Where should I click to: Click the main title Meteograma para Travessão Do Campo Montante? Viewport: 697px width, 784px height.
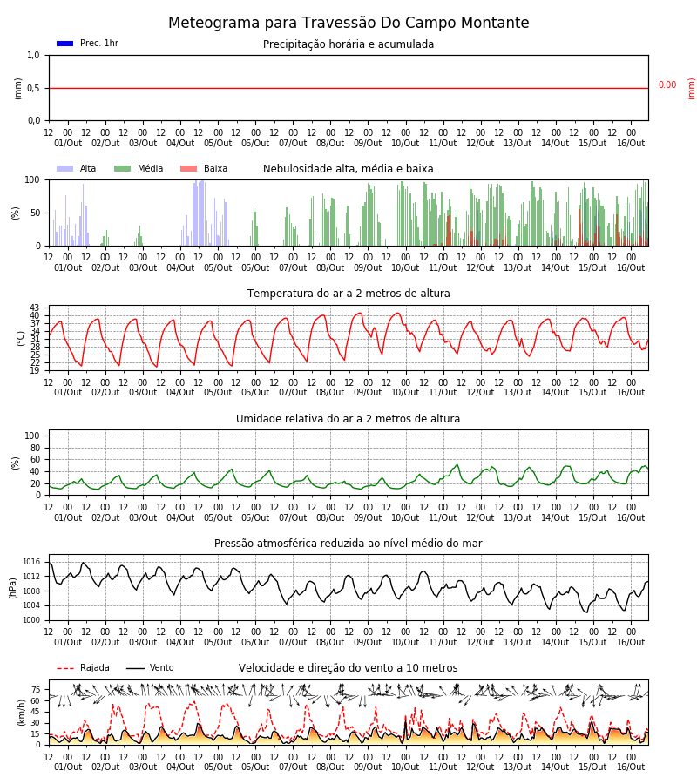click(348, 23)
